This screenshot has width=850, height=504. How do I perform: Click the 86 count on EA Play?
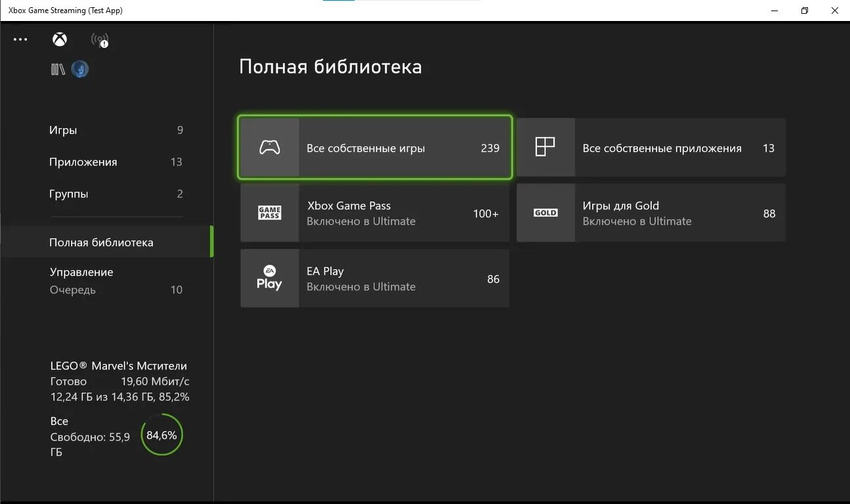coord(494,279)
